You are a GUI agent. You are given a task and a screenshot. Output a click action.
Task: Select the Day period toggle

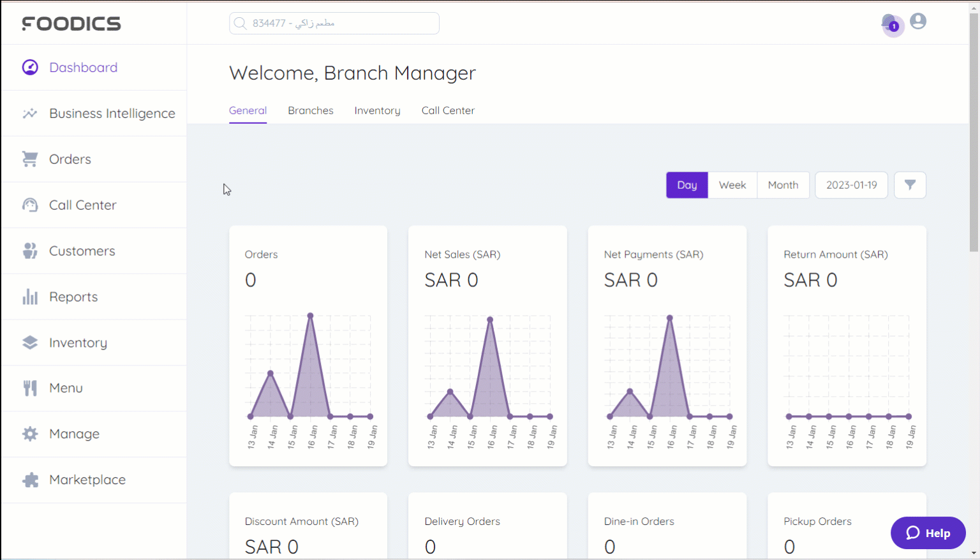click(x=687, y=185)
